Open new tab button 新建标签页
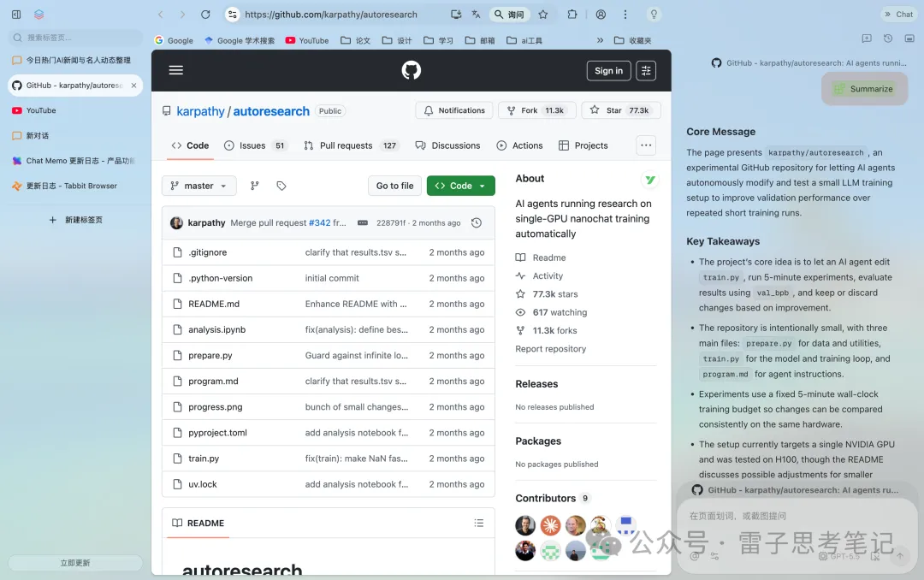 pyautogui.click(x=75, y=220)
